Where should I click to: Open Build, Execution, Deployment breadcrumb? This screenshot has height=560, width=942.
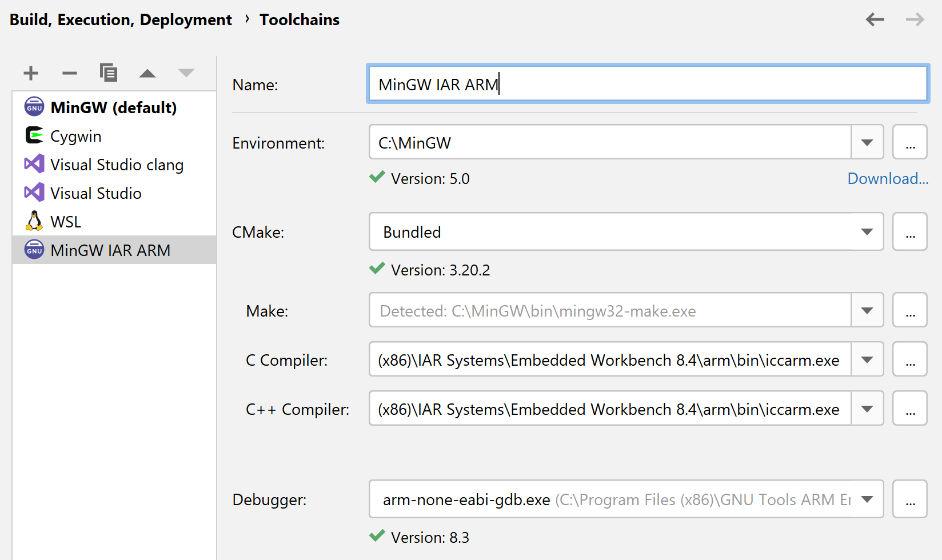(x=121, y=20)
